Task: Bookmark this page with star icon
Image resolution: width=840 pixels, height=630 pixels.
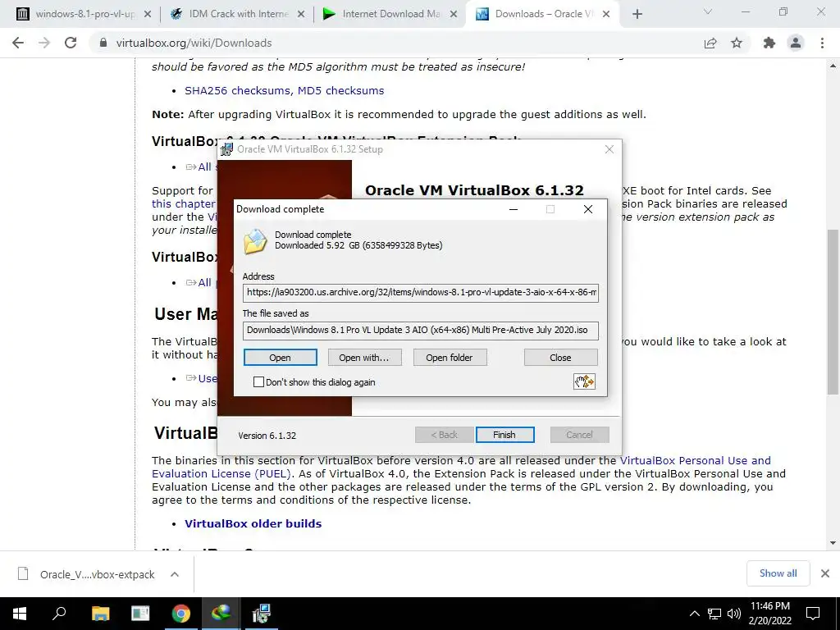Action: coord(737,43)
